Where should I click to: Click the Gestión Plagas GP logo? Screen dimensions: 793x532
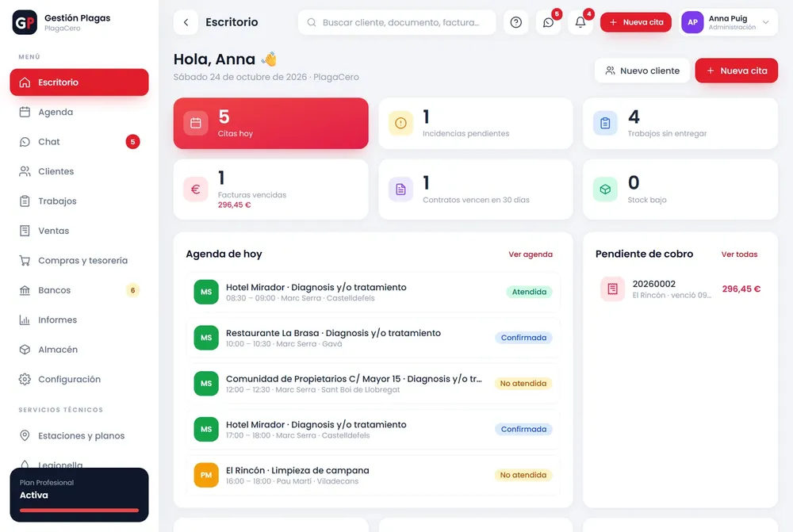click(x=25, y=22)
